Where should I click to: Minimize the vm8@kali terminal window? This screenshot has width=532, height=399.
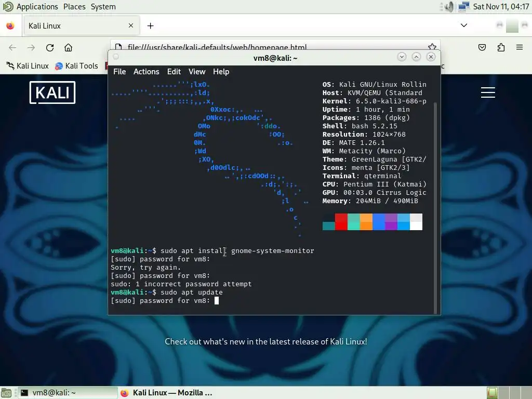tap(402, 57)
